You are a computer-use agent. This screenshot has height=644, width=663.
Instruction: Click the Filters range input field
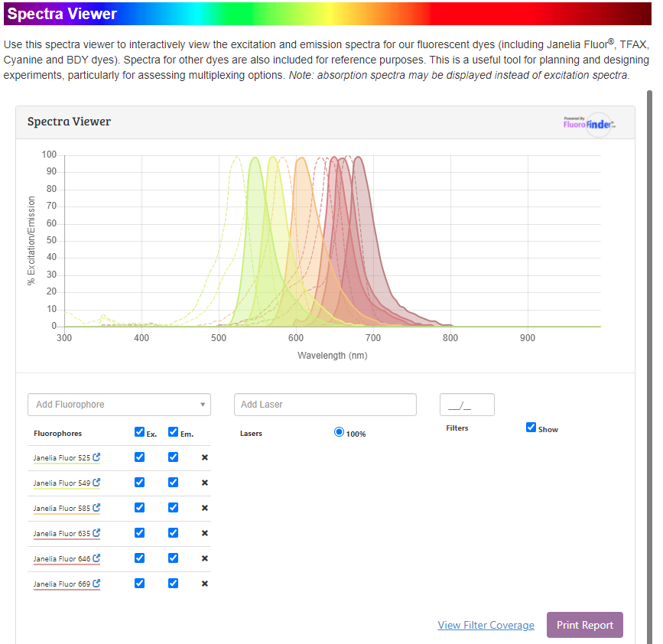(466, 405)
